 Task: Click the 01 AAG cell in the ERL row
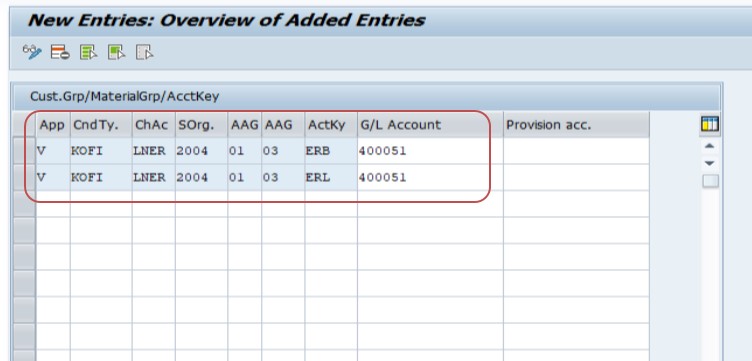pyautogui.click(x=245, y=177)
